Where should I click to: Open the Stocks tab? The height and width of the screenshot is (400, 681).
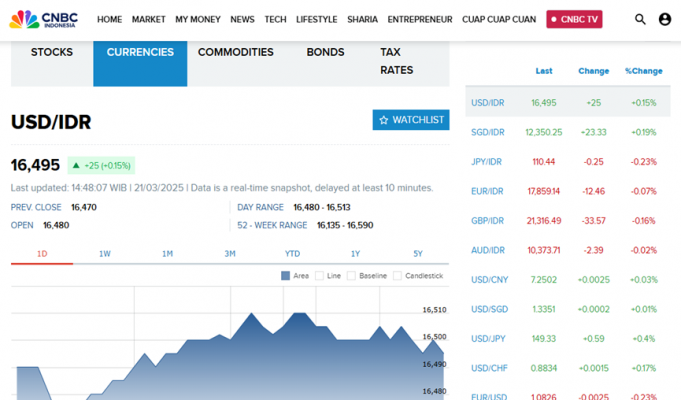click(x=52, y=52)
